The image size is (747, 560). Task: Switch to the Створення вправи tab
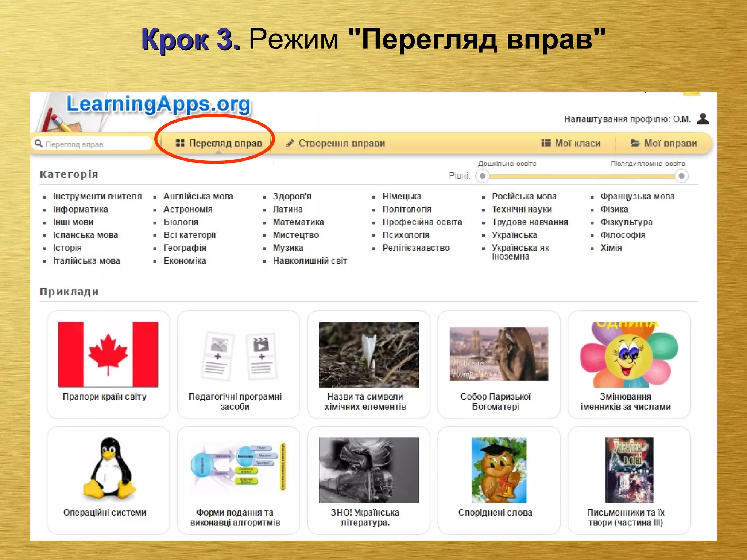tap(341, 143)
